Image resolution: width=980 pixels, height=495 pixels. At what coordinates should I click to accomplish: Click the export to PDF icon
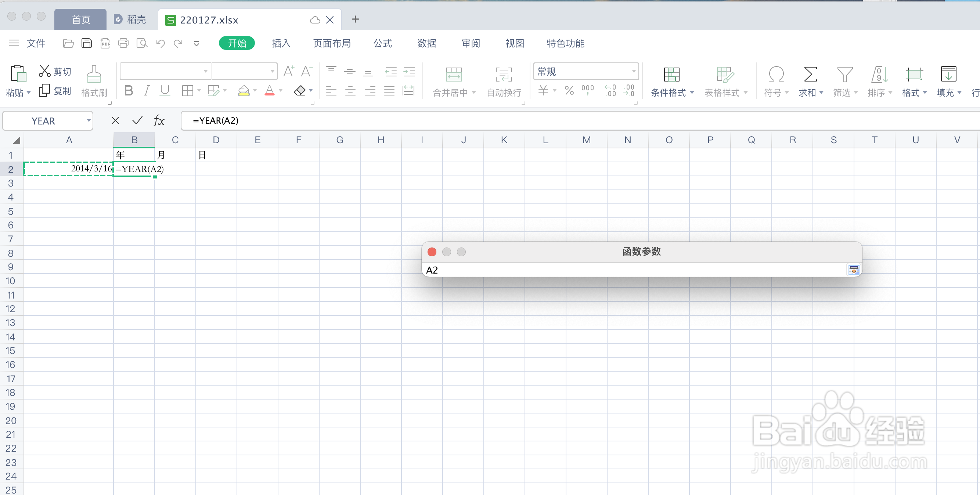tap(105, 43)
